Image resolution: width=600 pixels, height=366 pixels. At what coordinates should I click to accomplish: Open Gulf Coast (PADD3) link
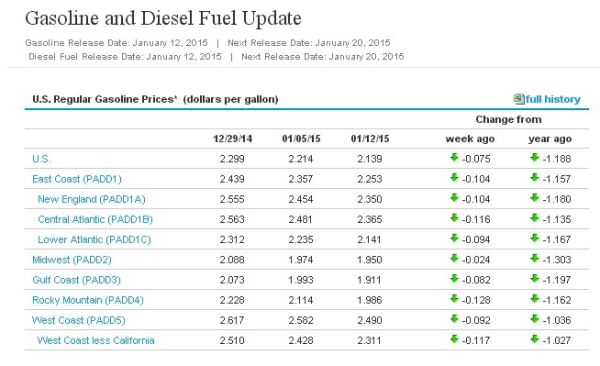click(x=77, y=280)
